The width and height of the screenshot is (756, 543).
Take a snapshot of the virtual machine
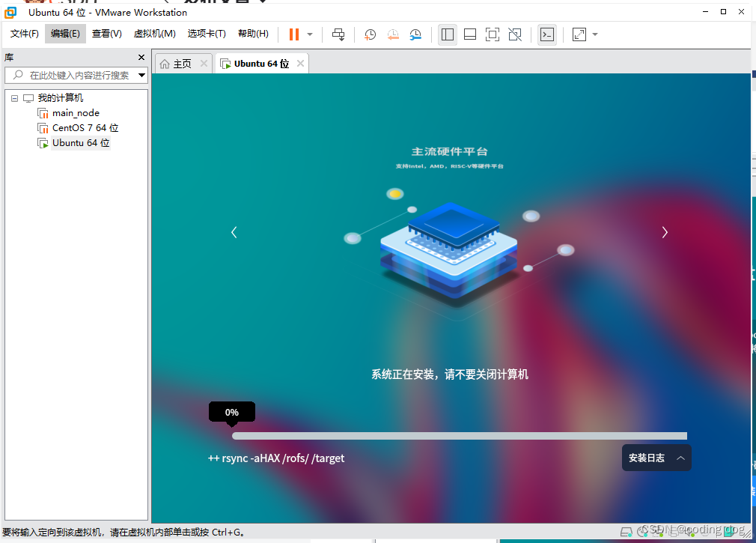[x=370, y=34]
